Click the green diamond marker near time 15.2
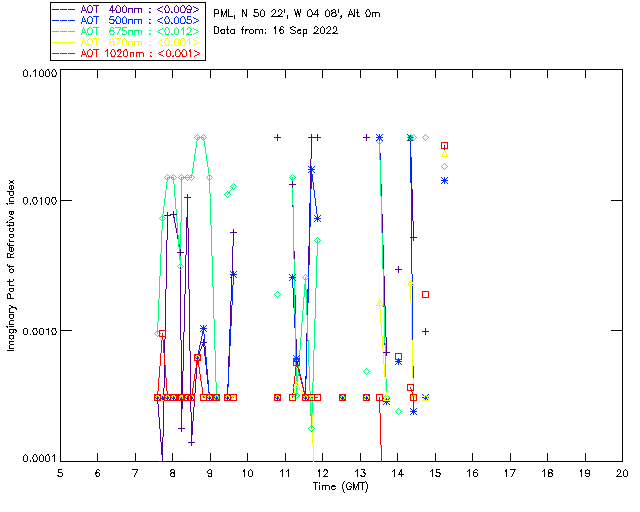 tap(444, 166)
